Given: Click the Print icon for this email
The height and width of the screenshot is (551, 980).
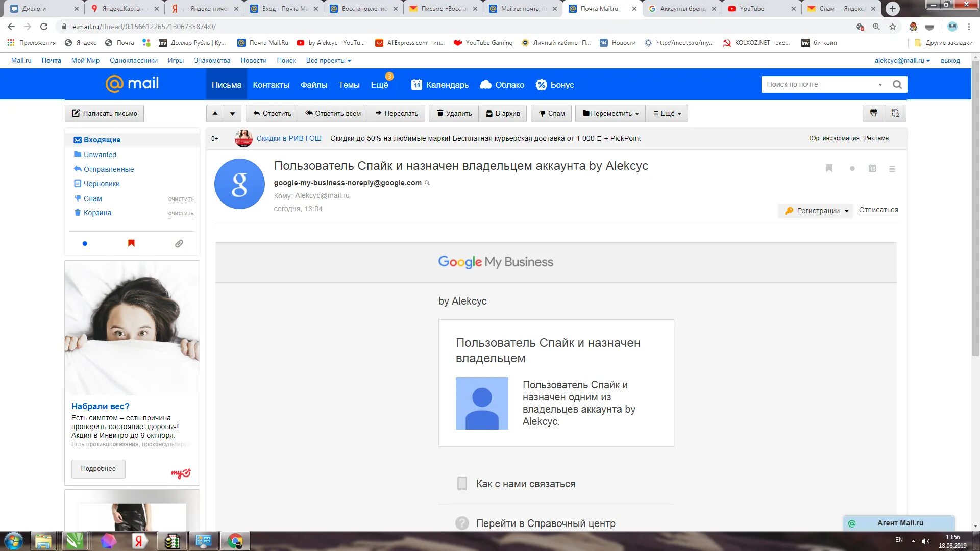Looking at the screenshot, I should click(873, 113).
